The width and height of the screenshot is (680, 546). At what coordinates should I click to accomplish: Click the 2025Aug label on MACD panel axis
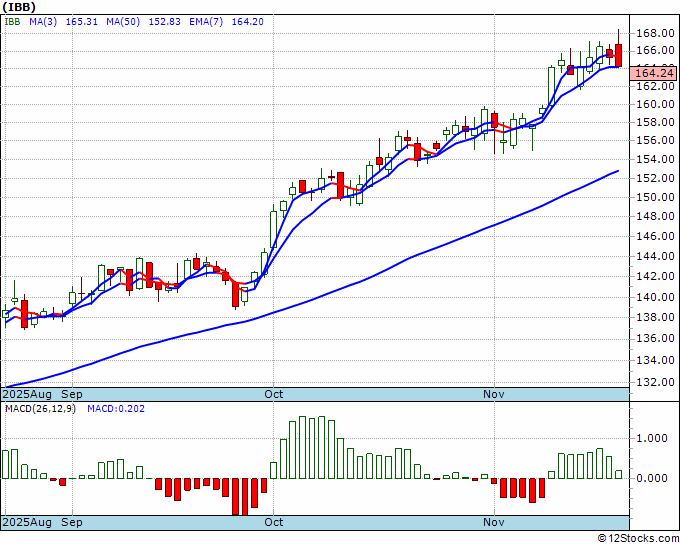click(x=27, y=522)
